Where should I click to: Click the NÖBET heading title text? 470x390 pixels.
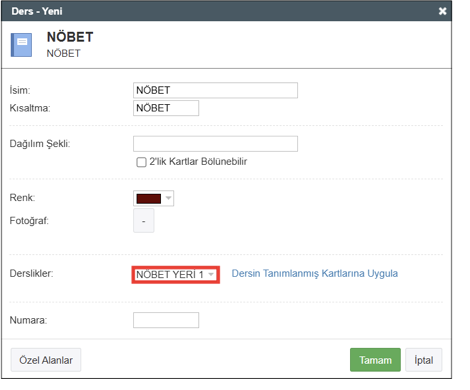coord(70,37)
